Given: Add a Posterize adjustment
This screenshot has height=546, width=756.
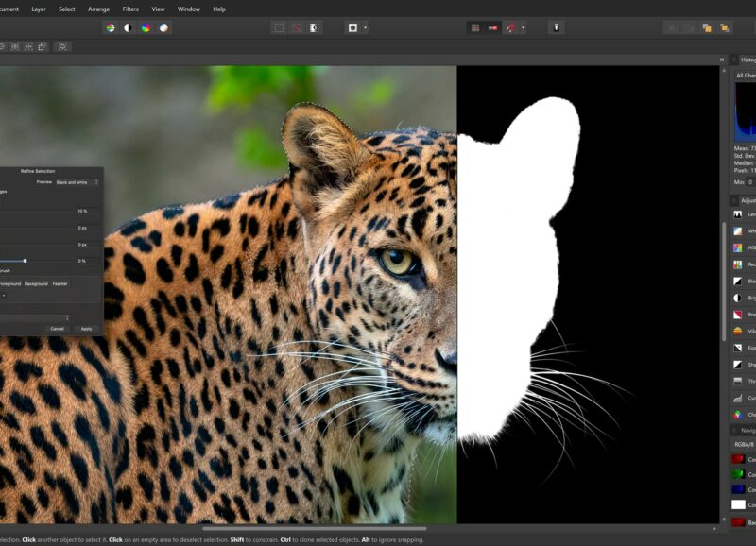Looking at the screenshot, I should pyautogui.click(x=738, y=315).
